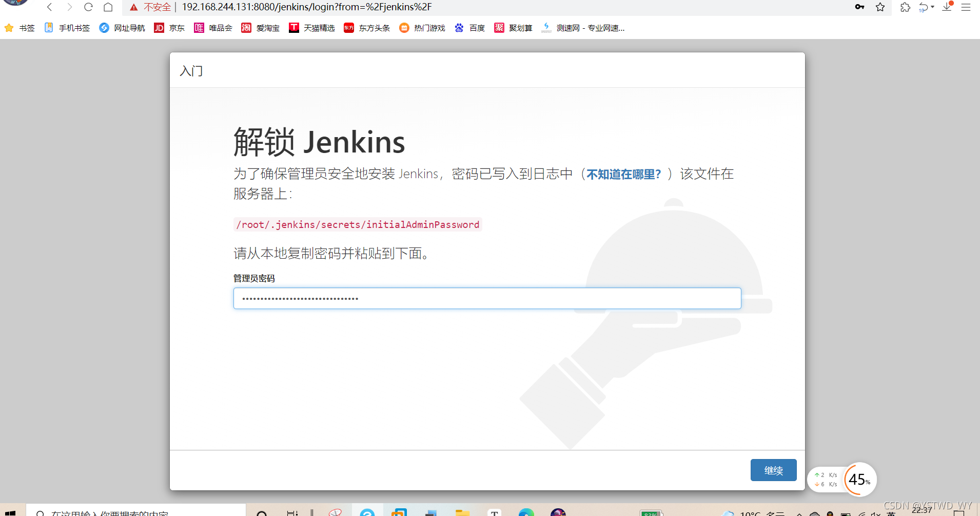Open the 百度 bookmark
The width and height of the screenshot is (980, 516).
pos(469,28)
